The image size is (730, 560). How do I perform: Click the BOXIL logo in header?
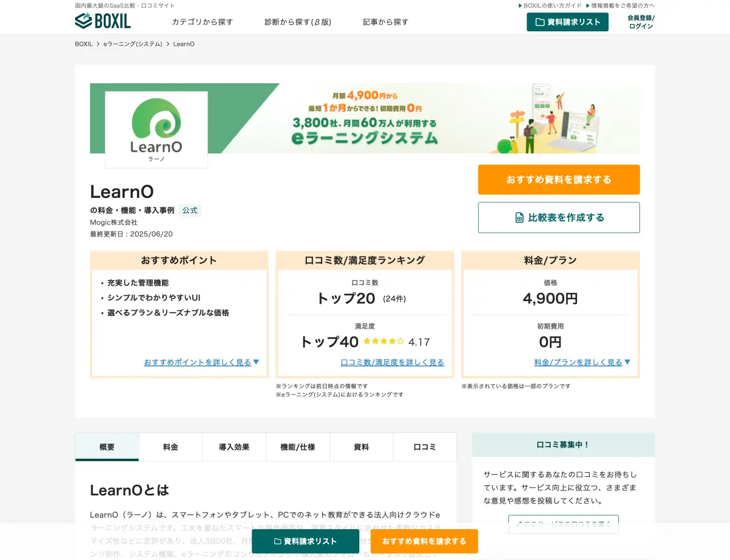103,21
